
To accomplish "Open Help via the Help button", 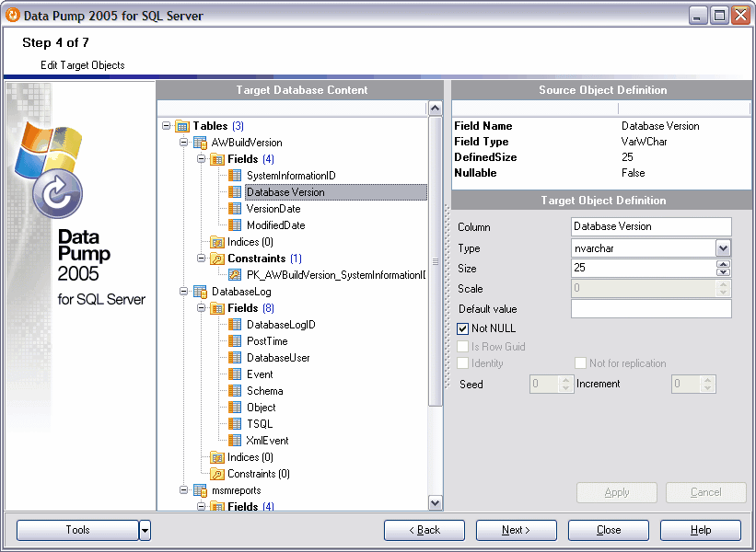I will click(x=701, y=530).
